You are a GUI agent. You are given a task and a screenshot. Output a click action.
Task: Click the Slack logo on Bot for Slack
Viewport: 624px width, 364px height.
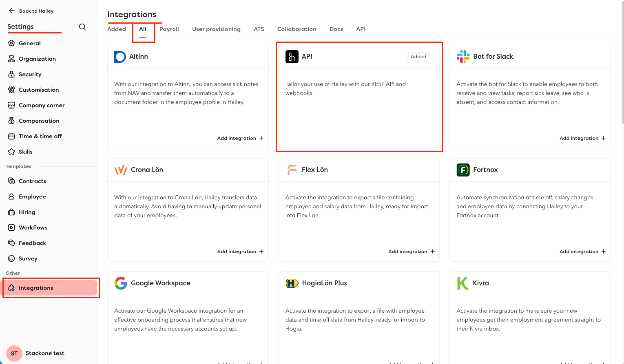[463, 57]
